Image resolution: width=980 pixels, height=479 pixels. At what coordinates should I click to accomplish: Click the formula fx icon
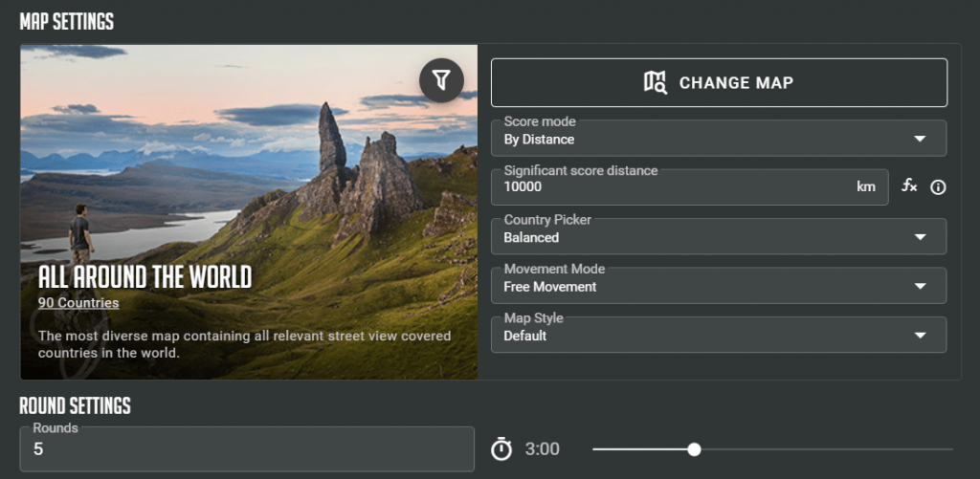coord(909,185)
